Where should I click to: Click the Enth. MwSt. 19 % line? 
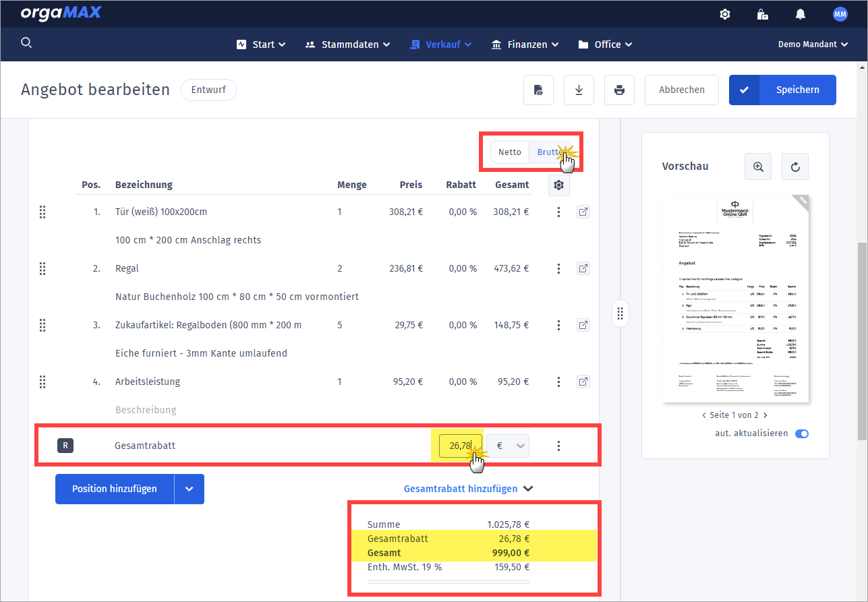click(x=449, y=567)
